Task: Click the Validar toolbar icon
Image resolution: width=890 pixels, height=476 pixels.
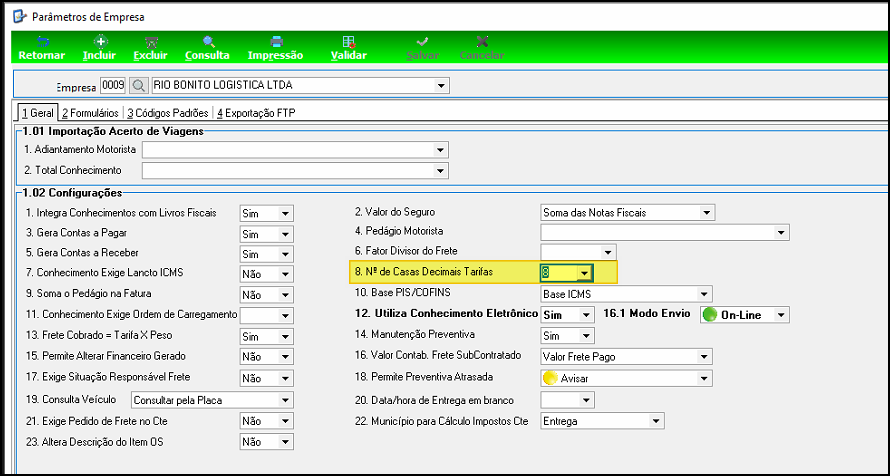Action: point(349,42)
